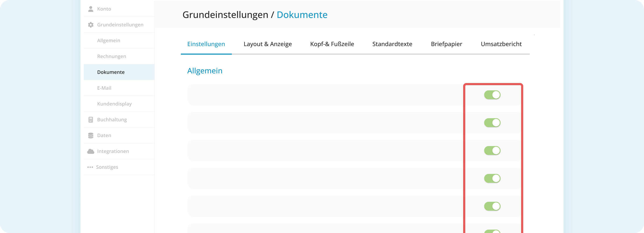Viewport: 644px width, 233px height.
Task: Switch to the Einstellungen tab
Action: point(206,44)
